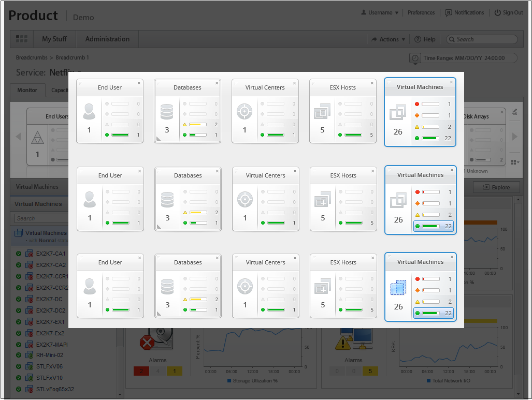Open the Notifications panel
Image resolution: width=532 pixels, height=400 pixels.
click(x=465, y=13)
